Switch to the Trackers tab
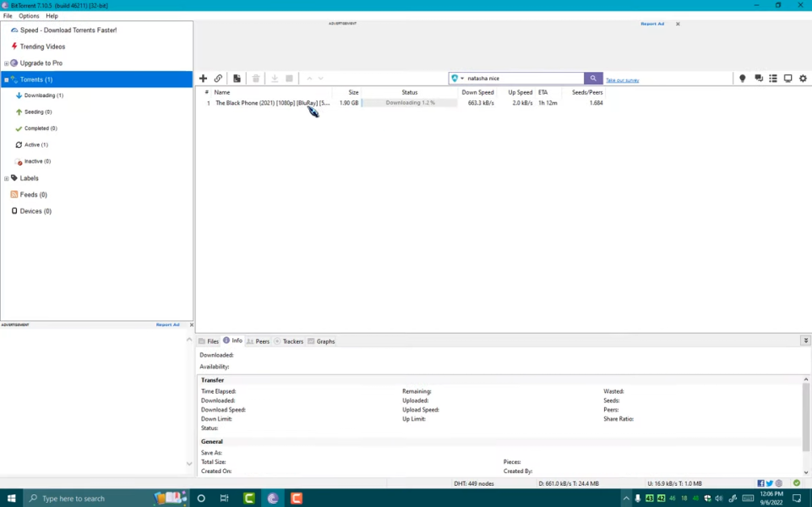Screen dimensions: 812x507 pyautogui.click(x=288, y=341)
